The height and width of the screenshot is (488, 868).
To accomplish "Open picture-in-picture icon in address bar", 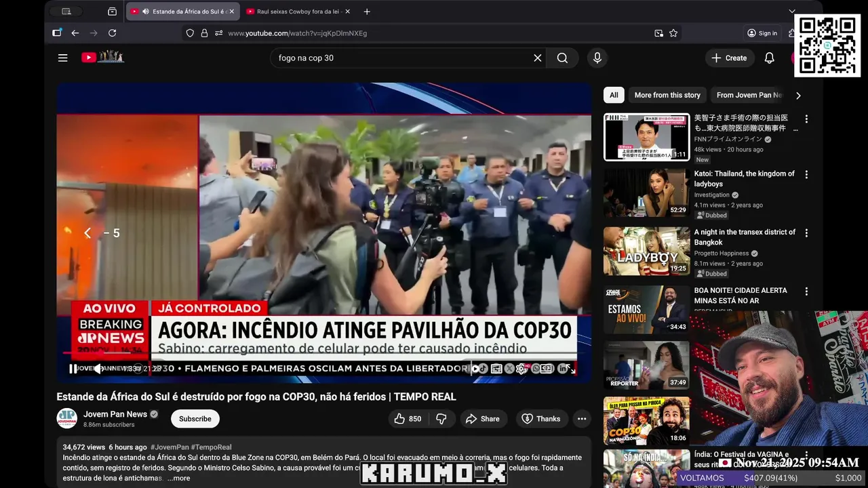I will coord(658,33).
